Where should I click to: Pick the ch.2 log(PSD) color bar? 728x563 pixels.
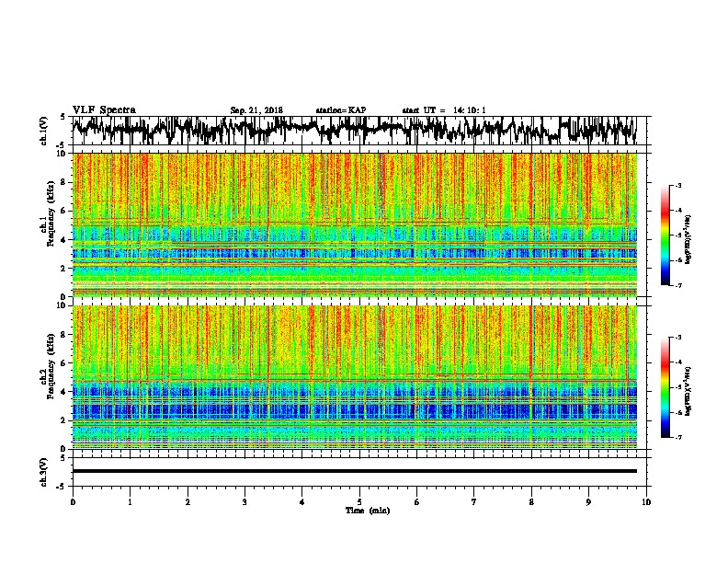pyautogui.click(x=665, y=387)
